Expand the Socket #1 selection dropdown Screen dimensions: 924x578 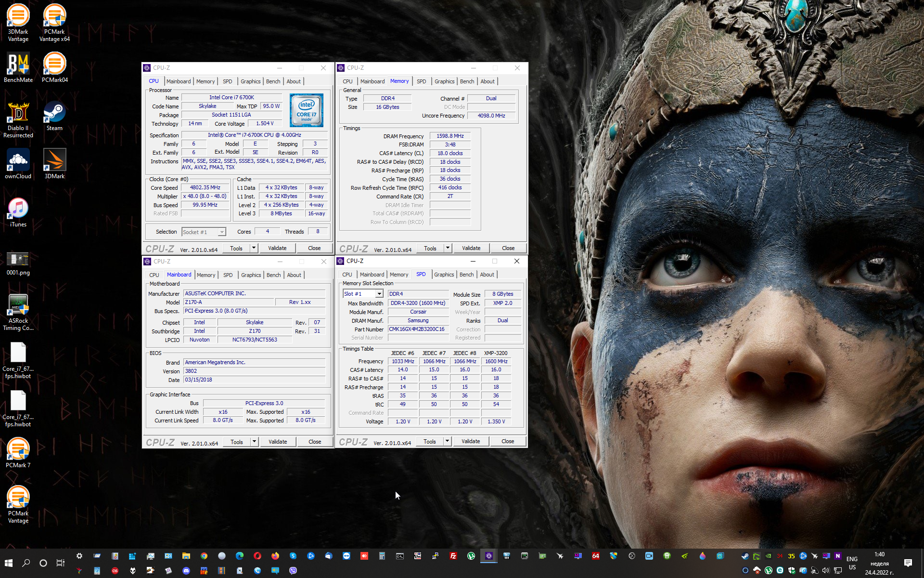221,232
